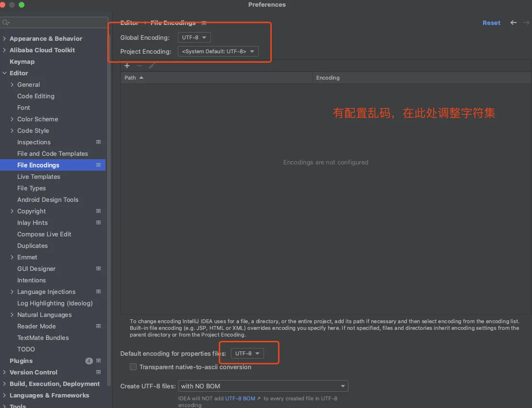Image resolution: width=532 pixels, height=408 pixels.
Task: Click the forward arrow in the header
Action: coord(525,23)
